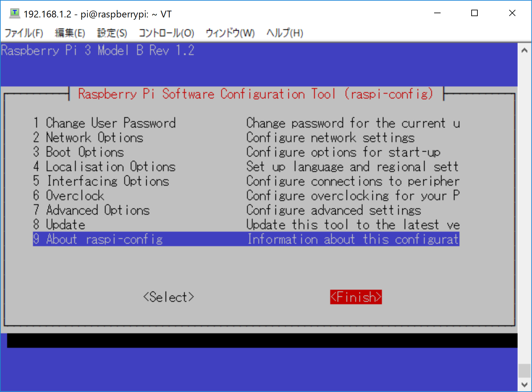The height and width of the screenshot is (392, 532).
Task: Open the ウィンドウ(W) menu
Action: coord(230,33)
